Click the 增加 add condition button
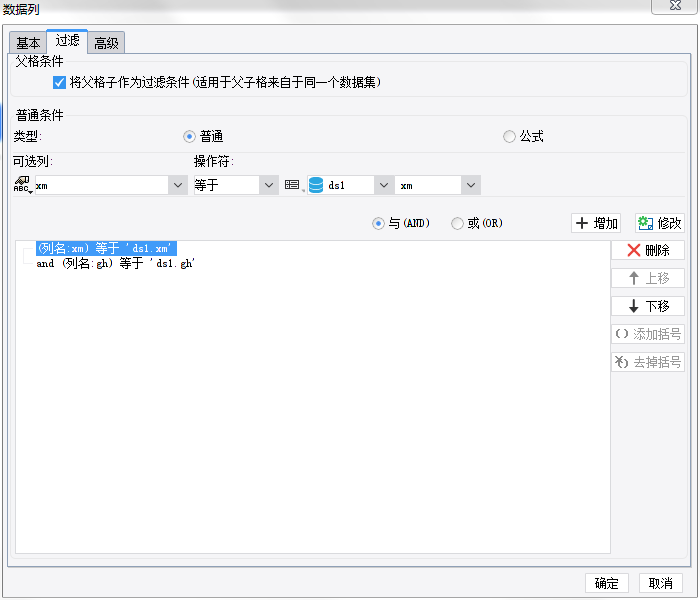700x600 pixels. coord(597,223)
